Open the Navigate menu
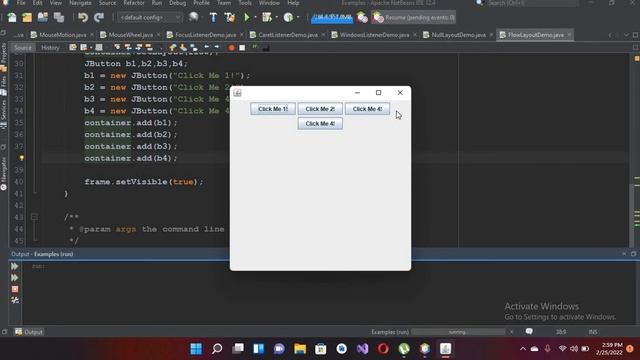This screenshot has width=640, height=360. [x=80, y=3]
